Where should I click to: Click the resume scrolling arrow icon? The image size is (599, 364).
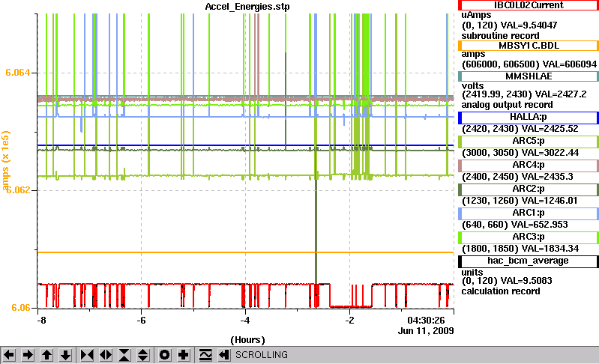pos(224,355)
